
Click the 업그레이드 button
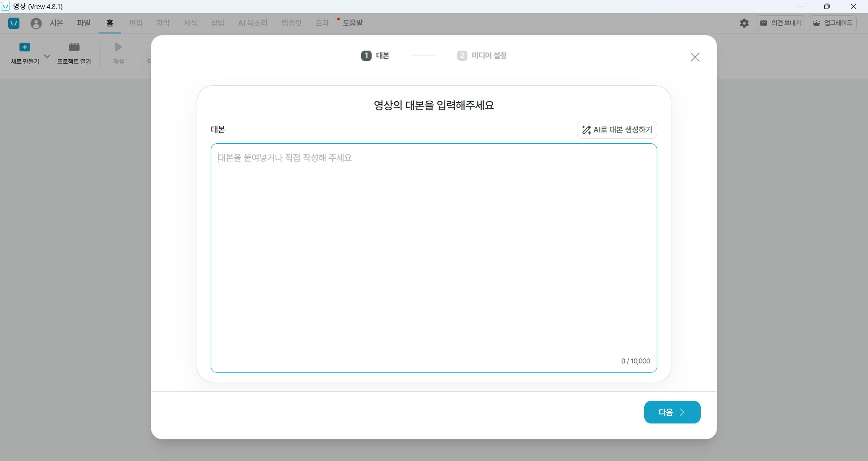[x=833, y=23]
